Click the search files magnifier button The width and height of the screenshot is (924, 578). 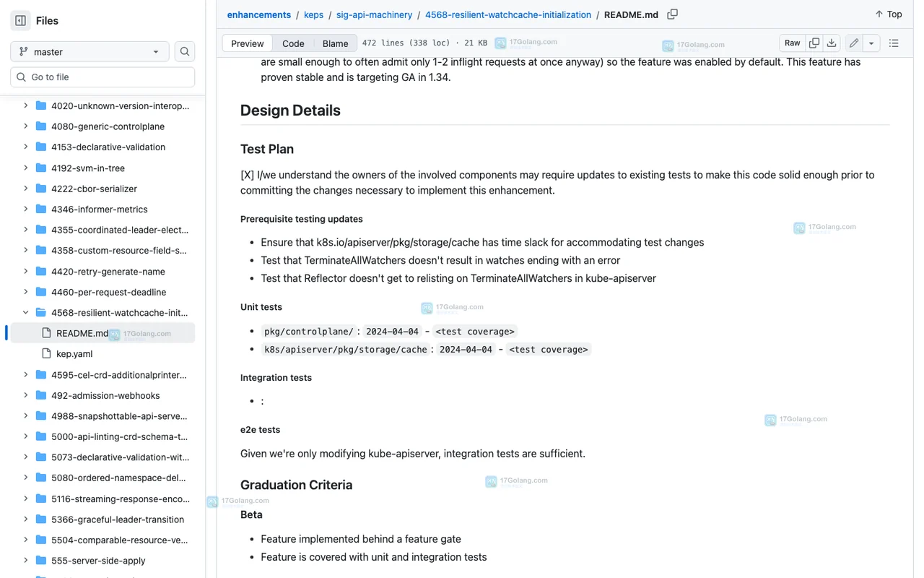[185, 51]
